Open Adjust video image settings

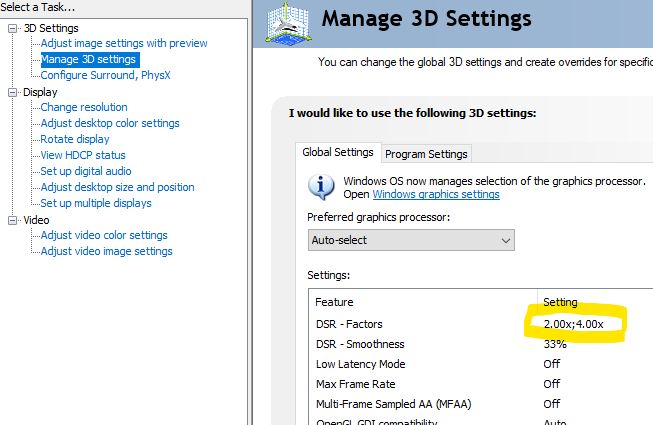107,251
